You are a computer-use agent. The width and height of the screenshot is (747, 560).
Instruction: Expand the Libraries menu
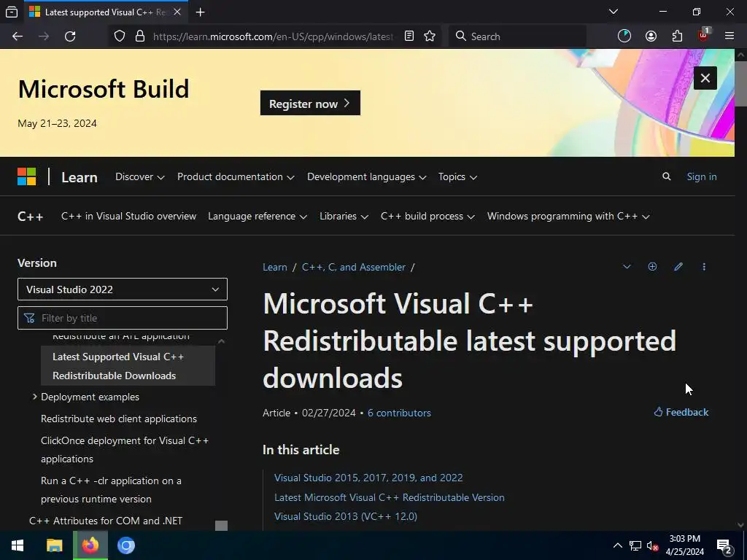click(344, 216)
